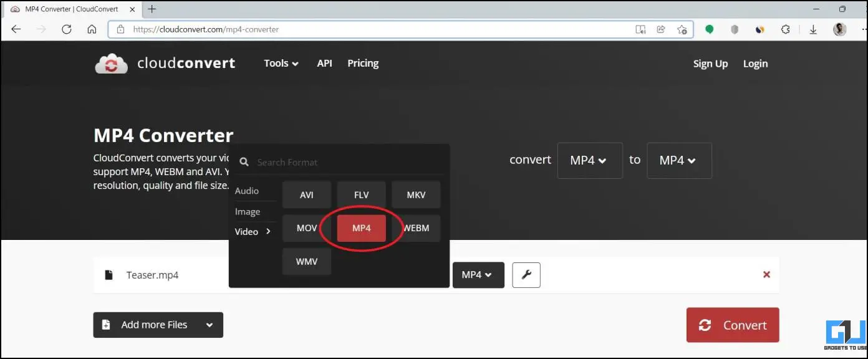Click the Share icon in the address bar

click(661, 29)
